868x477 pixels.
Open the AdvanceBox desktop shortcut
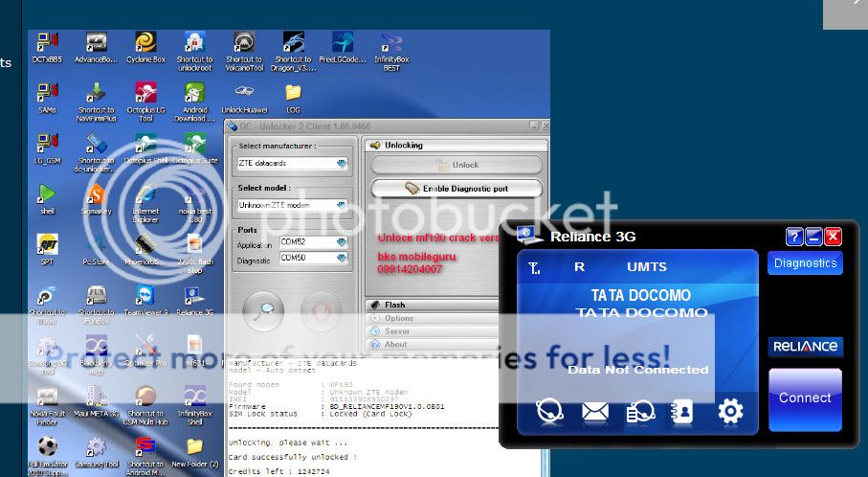point(97,48)
